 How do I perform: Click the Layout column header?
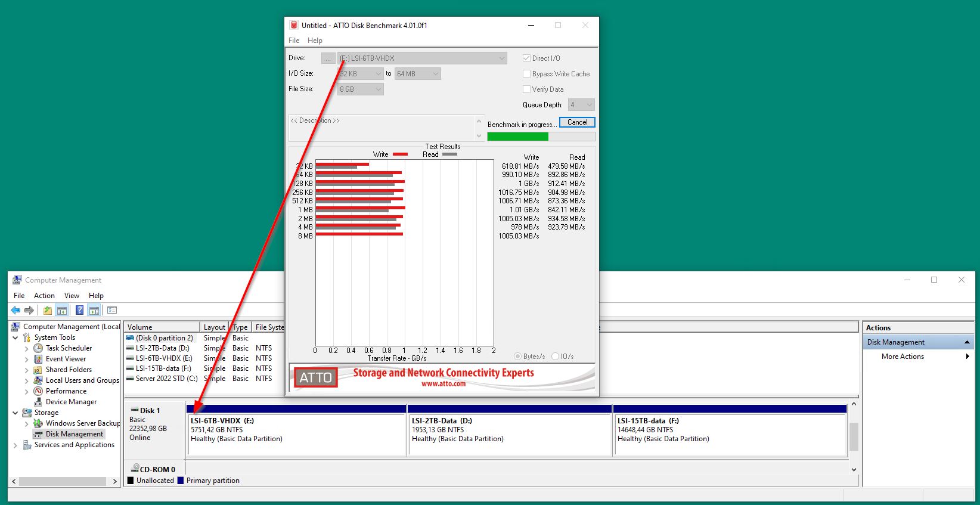(214, 327)
